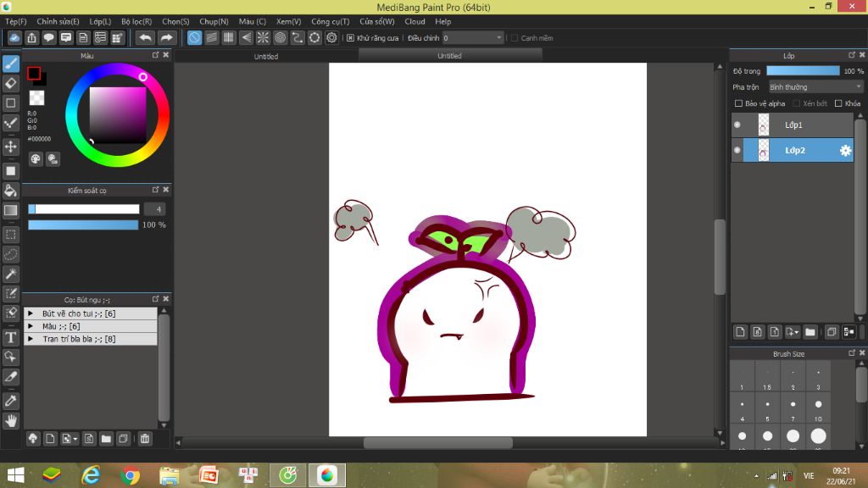Pick the Text tool
The width and height of the screenshot is (868, 488).
coord(10,337)
